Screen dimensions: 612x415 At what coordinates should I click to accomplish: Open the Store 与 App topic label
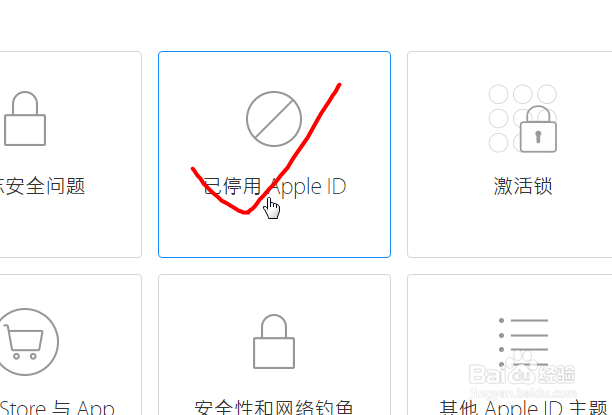57,408
